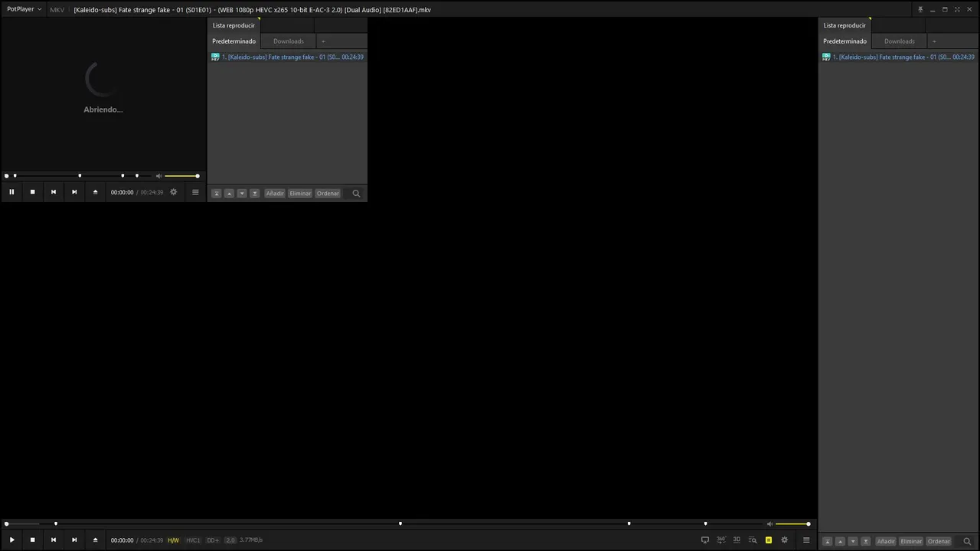Stop playback in the small loading player

pos(32,192)
